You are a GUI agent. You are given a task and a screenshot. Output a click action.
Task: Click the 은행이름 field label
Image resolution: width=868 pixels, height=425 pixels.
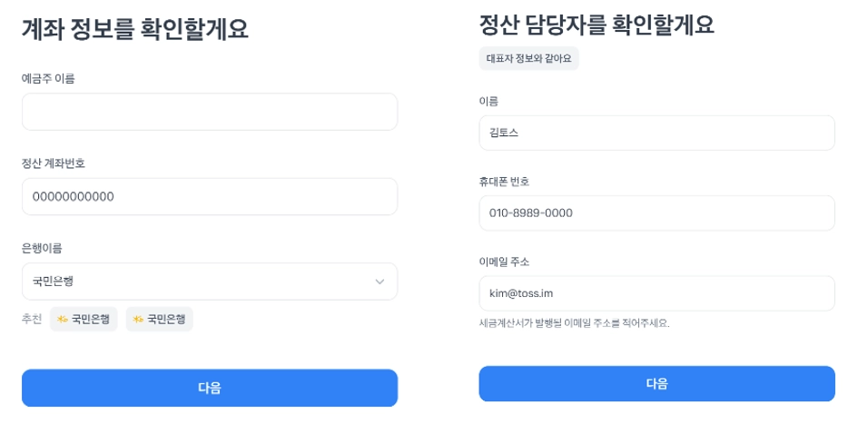[x=42, y=248]
